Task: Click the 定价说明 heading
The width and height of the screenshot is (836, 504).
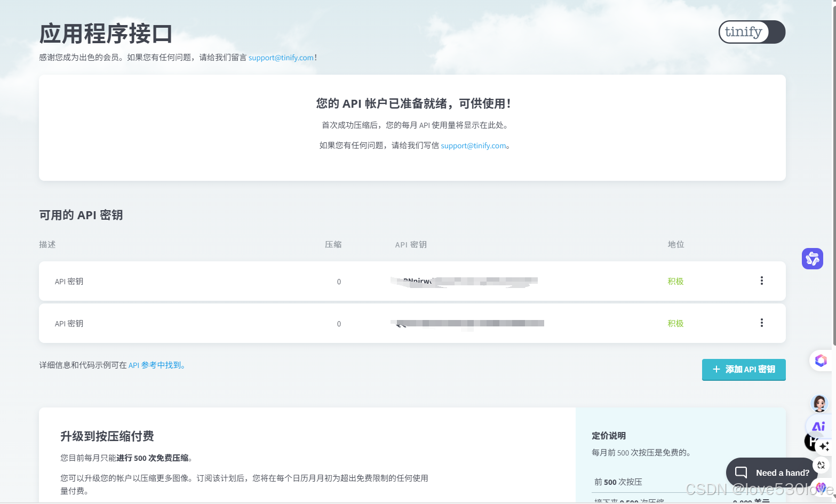Action: click(609, 436)
